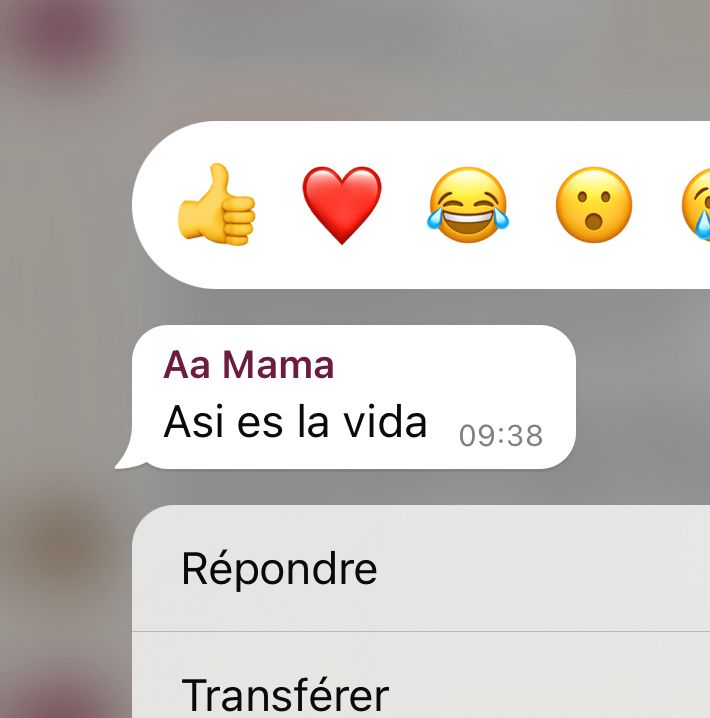The width and height of the screenshot is (710, 718).
Task: Tap the message bubble's tail
Action: click(x=128, y=458)
